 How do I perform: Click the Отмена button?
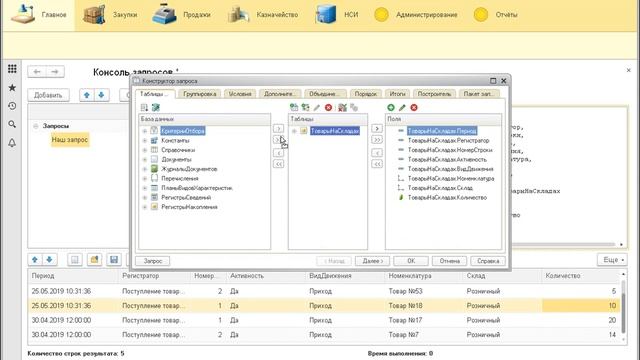click(449, 261)
